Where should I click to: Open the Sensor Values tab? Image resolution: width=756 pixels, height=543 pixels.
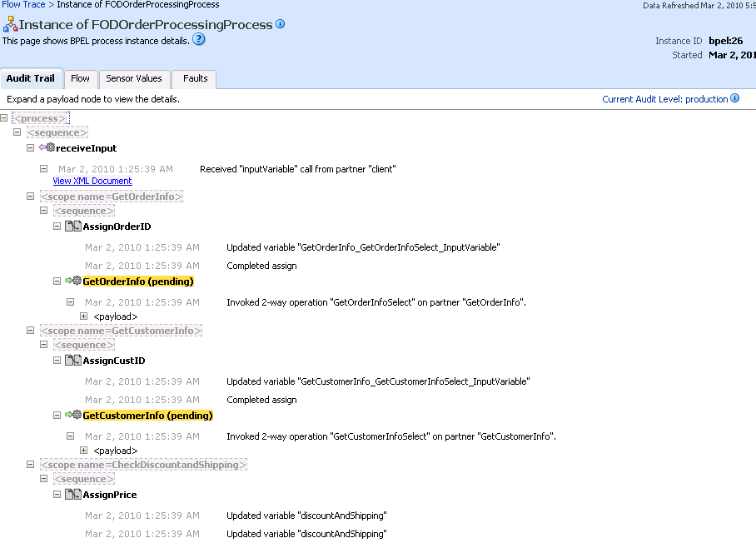(134, 78)
